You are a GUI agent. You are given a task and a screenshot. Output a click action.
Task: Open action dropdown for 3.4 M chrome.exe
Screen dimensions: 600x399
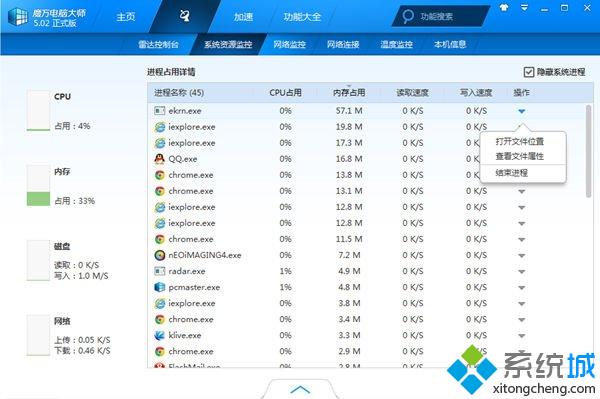[x=522, y=320]
